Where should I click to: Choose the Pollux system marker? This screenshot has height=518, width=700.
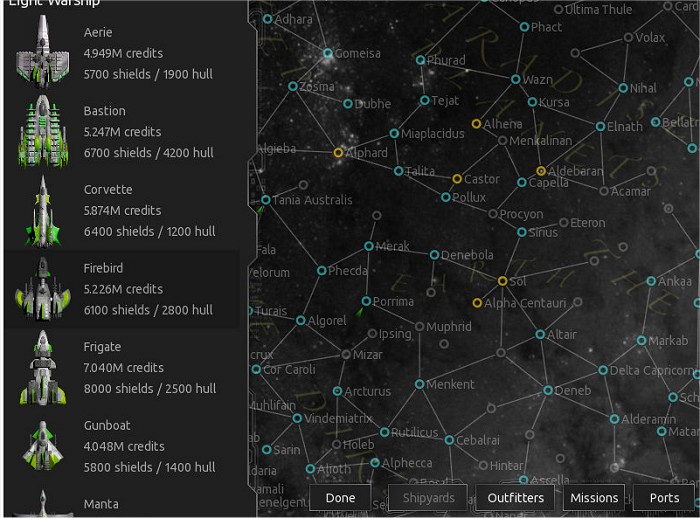446,197
